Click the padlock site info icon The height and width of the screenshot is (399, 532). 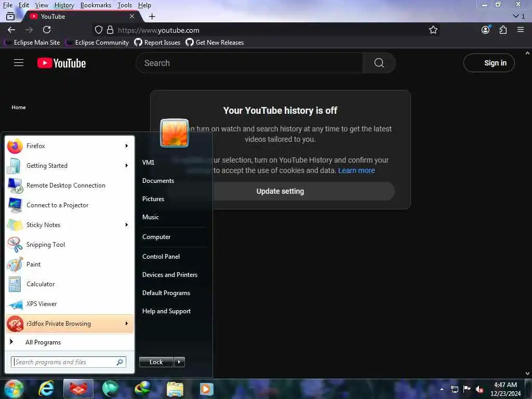pyautogui.click(x=110, y=30)
